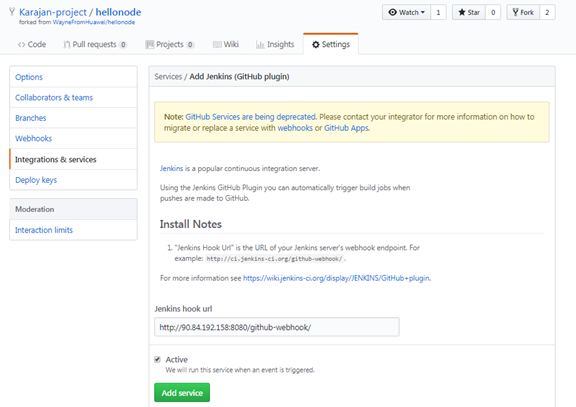The image size is (576, 407).
Task: Click the star icon in the Star button
Action: pyautogui.click(x=462, y=12)
